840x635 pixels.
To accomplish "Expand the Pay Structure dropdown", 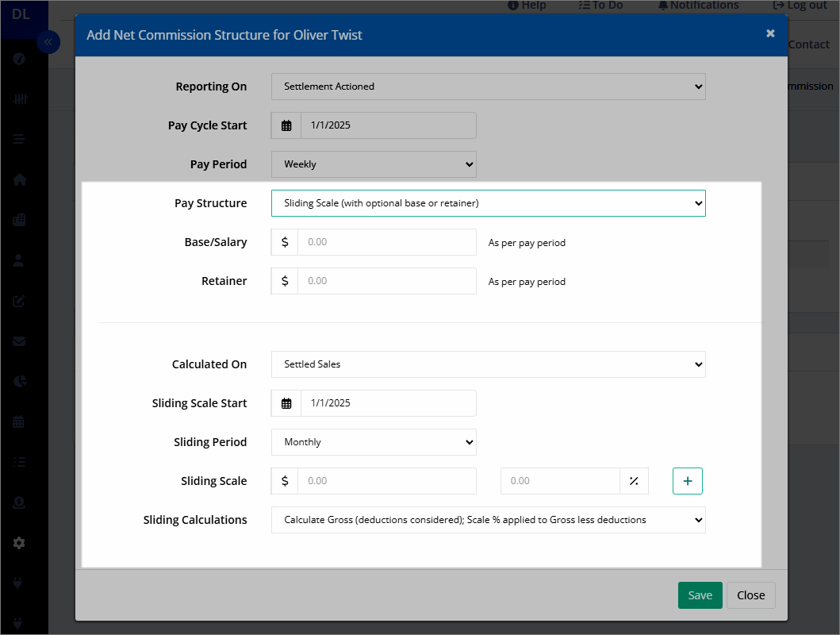I will (x=488, y=203).
